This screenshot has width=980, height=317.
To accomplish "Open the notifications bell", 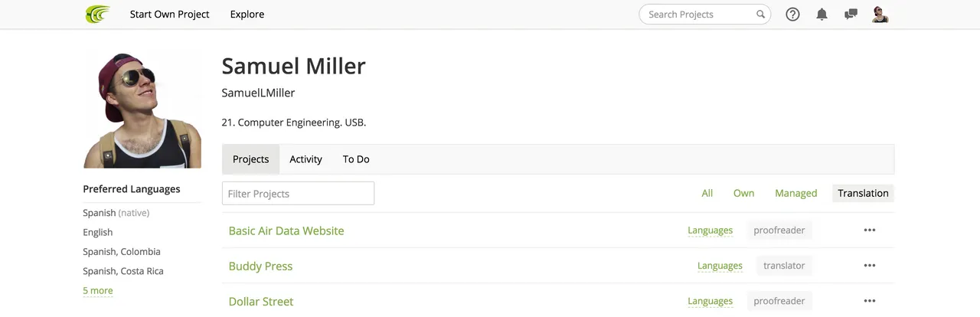I will pos(822,15).
